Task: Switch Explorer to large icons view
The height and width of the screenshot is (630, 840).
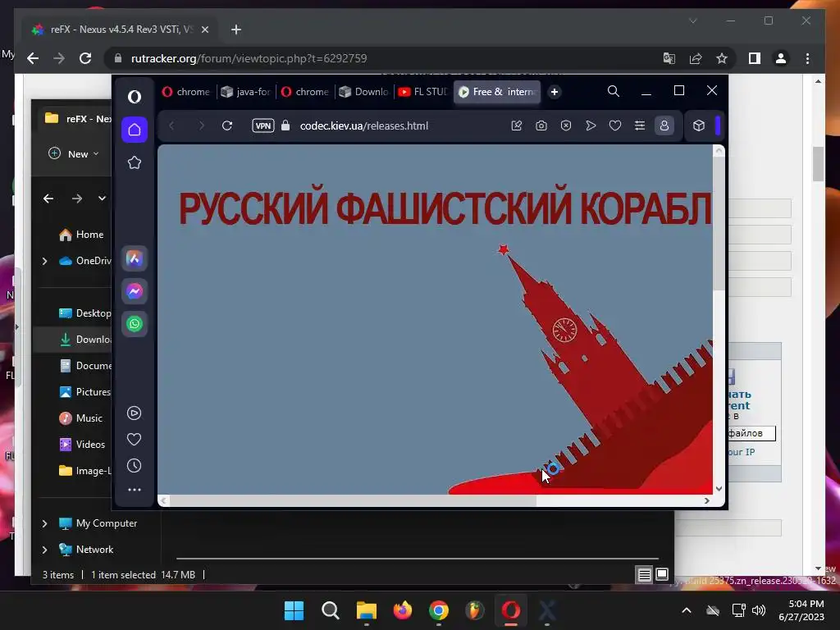Action: [662, 575]
